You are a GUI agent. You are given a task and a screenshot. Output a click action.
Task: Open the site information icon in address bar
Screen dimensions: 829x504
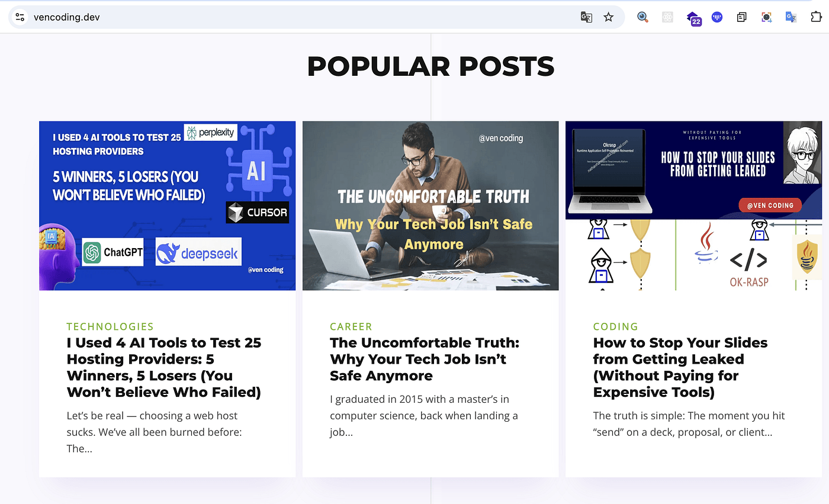pyautogui.click(x=20, y=17)
